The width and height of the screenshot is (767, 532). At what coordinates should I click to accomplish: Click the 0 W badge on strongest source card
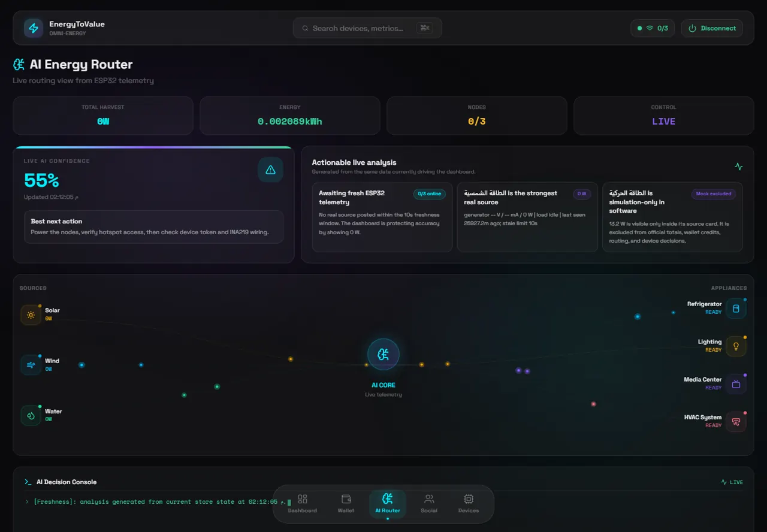582,194
